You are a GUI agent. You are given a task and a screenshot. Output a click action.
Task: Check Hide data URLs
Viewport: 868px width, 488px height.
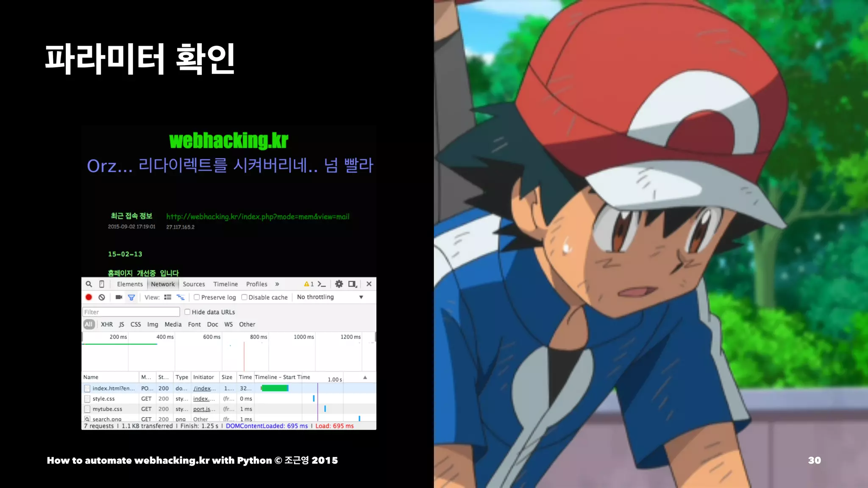[x=187, y=312]
